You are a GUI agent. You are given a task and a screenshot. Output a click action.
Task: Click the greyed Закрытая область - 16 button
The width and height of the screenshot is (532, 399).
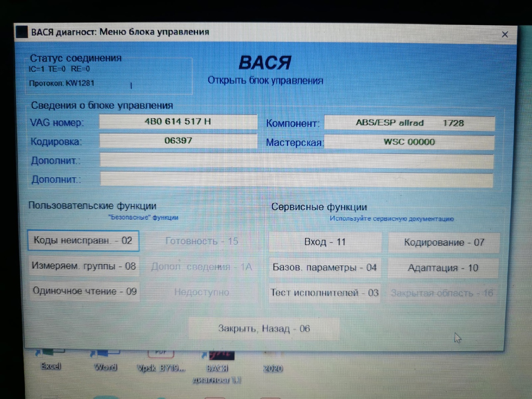point(442,293)
